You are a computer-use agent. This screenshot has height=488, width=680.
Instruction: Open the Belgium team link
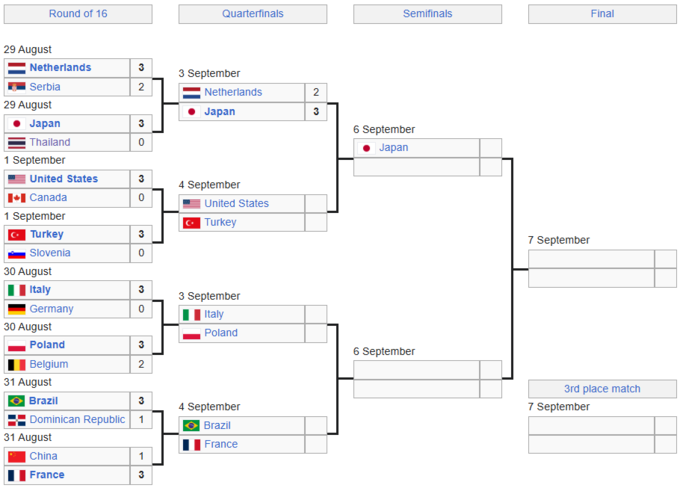coord(49,365)
